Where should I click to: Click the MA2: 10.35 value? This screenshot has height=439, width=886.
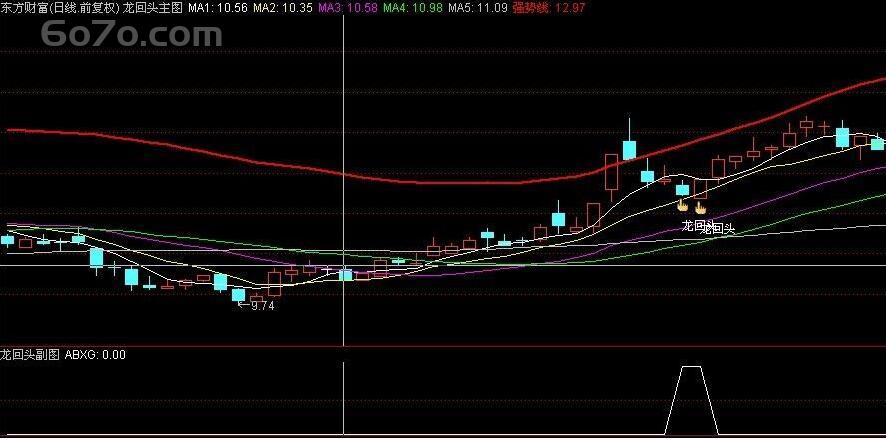click(x=283, y=8)
